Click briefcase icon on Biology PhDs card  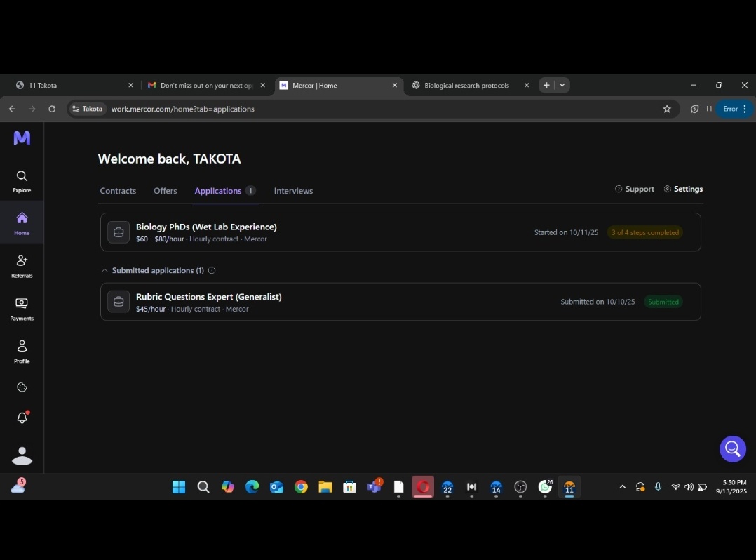point(118,232)
